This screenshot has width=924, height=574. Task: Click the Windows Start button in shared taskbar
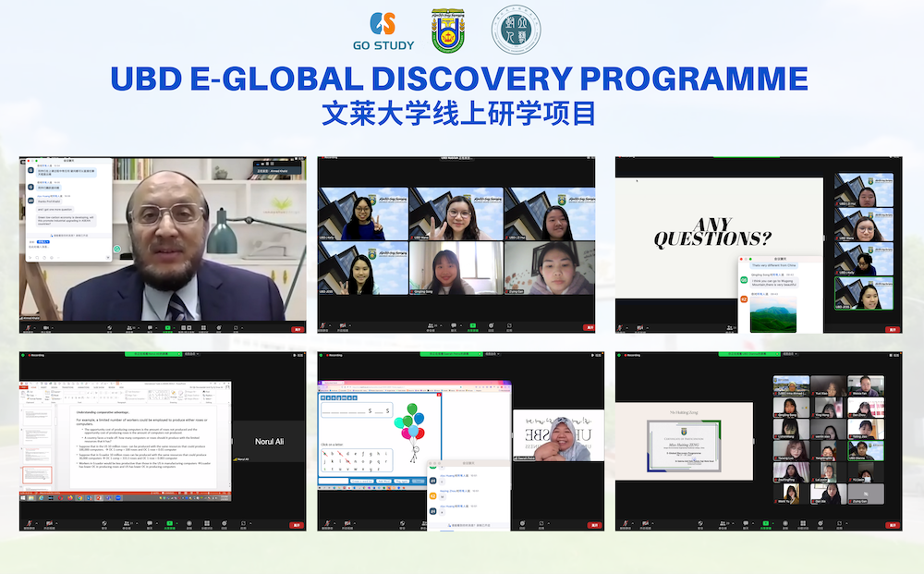pyautogui.click(x=25, y=499)
